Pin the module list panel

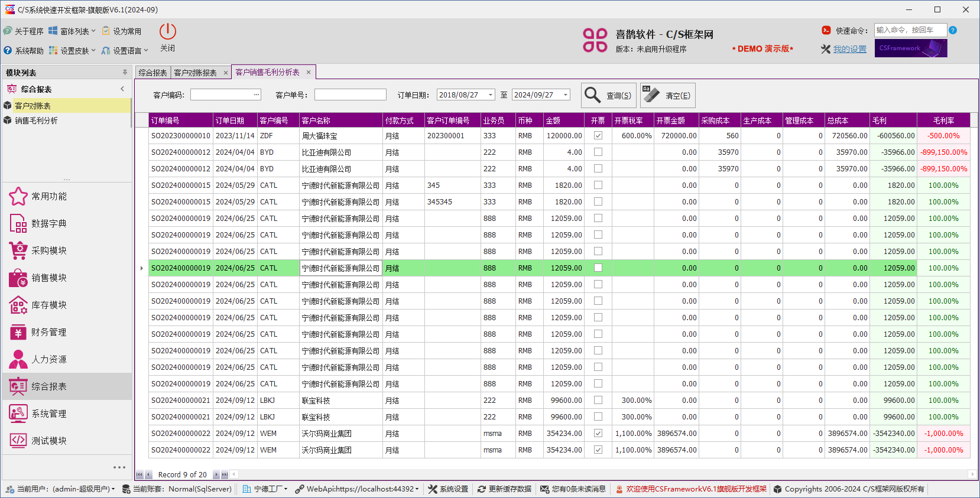(125, 73)
